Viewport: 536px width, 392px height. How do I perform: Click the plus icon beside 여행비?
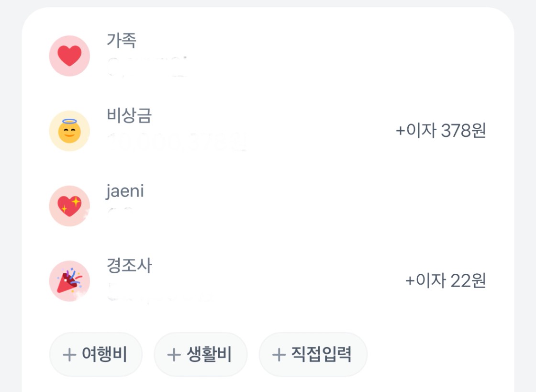click(69, 355)
